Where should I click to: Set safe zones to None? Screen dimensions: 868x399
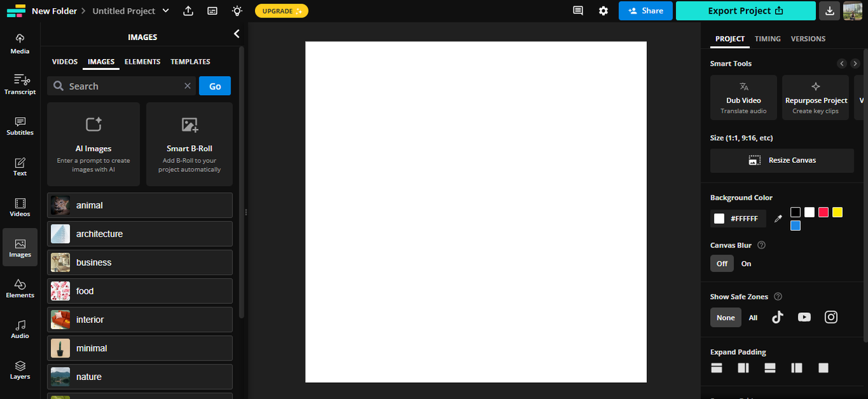click(x=726, y=318)
